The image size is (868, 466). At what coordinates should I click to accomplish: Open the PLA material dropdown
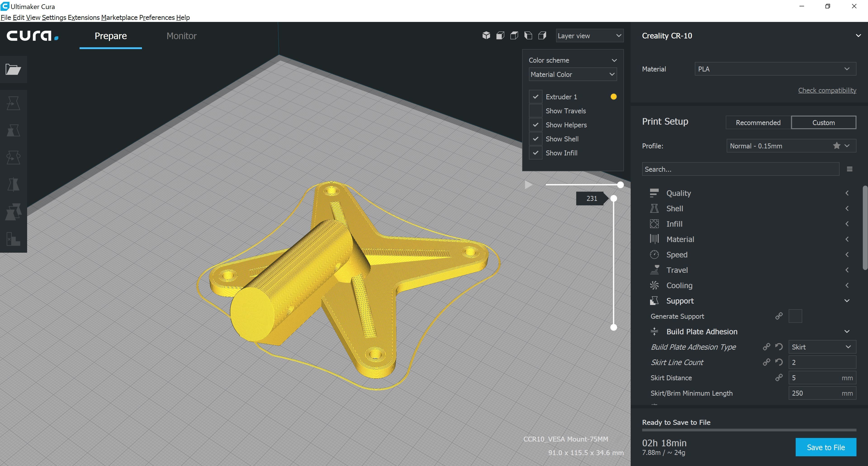pyautogui.click(x=775, y=69)
